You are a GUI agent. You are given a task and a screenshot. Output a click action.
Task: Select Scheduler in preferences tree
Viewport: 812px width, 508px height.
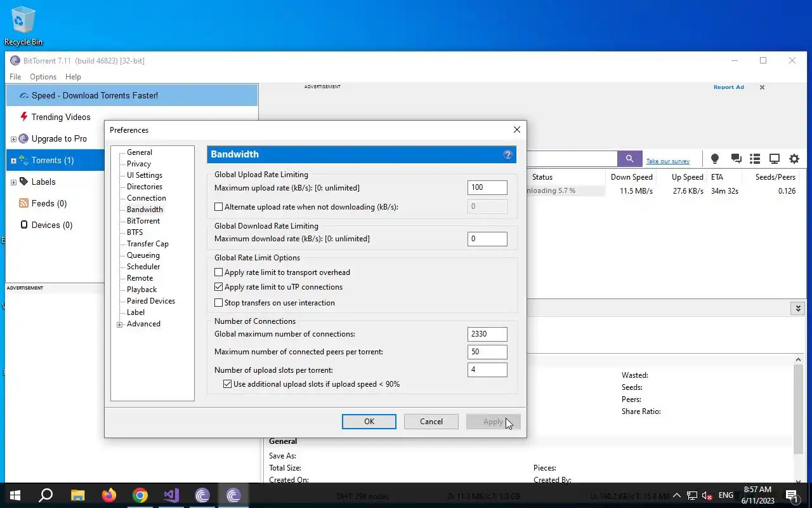click(x=143, y=267)
